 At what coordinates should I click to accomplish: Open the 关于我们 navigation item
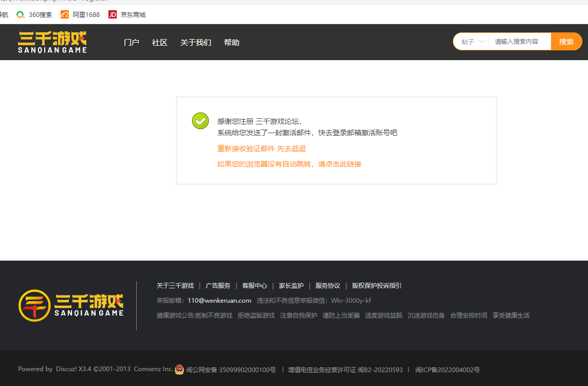pos(196,42)
